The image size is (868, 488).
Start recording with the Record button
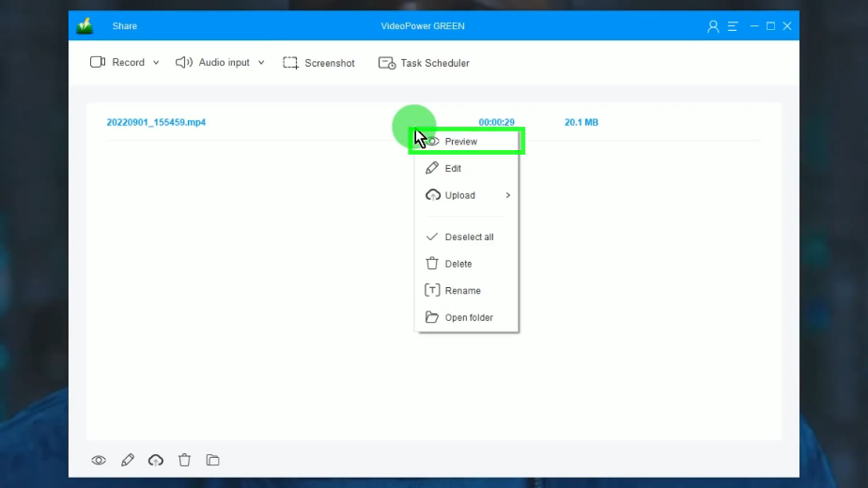(x=117, y=63)
